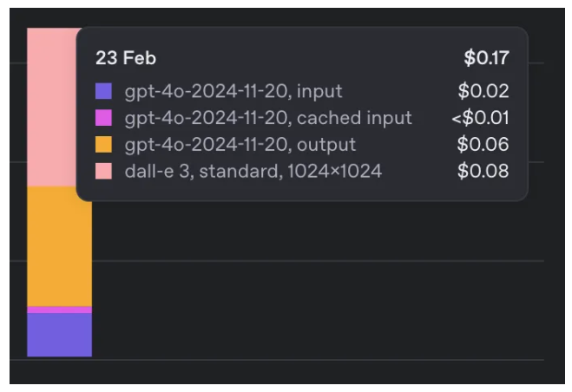Image resolution: width=572 pixels, height=392 pixels.
Task: Click the $0.08 dall-e 3 cost value
Action: [483, 171]
